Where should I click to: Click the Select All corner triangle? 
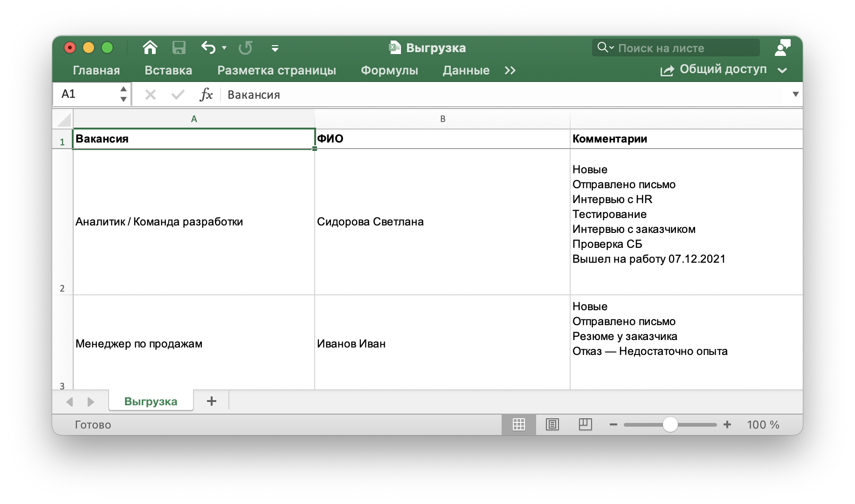coord(63,119)
